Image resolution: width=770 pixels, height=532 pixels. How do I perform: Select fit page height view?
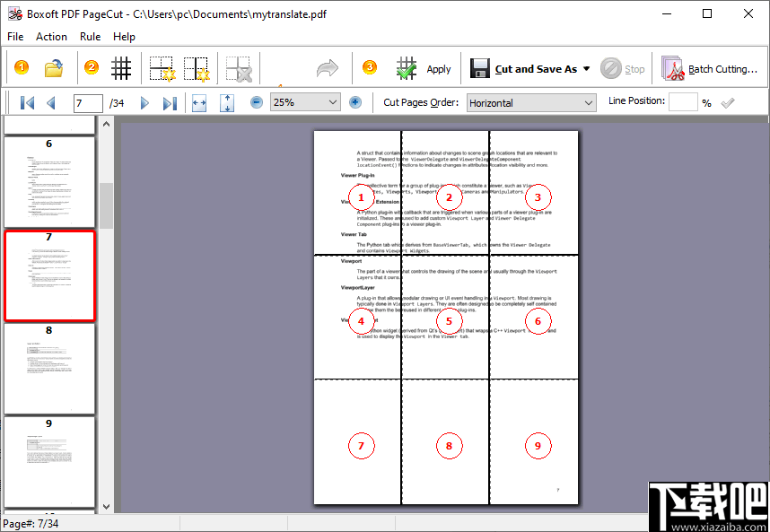[226, 102]
